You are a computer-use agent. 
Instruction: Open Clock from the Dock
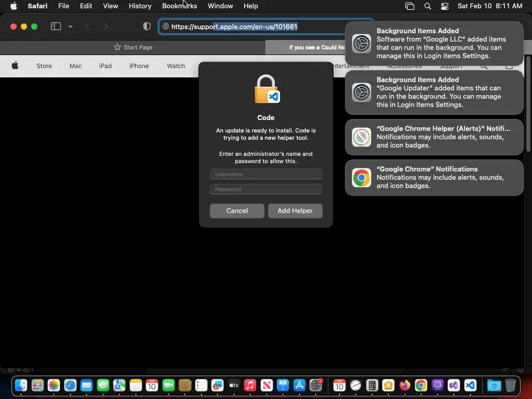pos(355,385)
